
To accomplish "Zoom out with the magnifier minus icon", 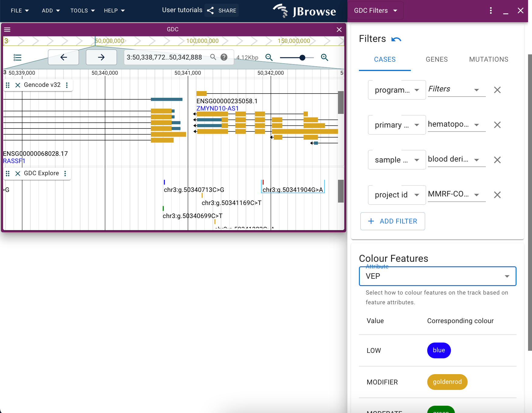I will [269, 57].
